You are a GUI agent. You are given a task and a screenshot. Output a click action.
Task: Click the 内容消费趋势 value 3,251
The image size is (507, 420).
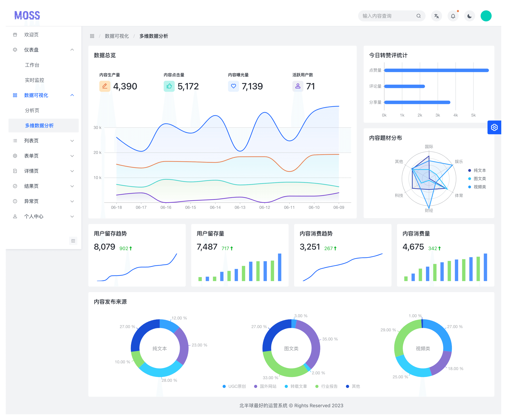tap(310, 247)
